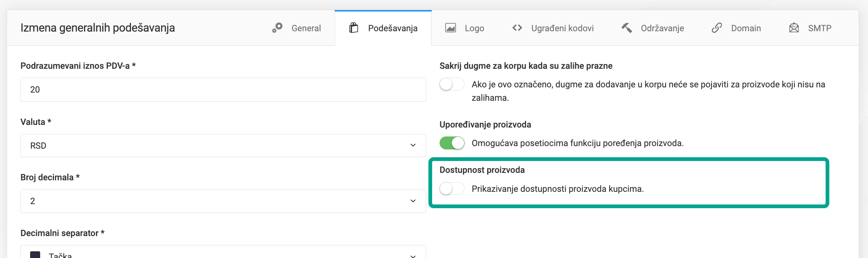Open the Domain tab
Viewport: 868px width, 258px height.
pyautogui.click(x=736, y=28)
